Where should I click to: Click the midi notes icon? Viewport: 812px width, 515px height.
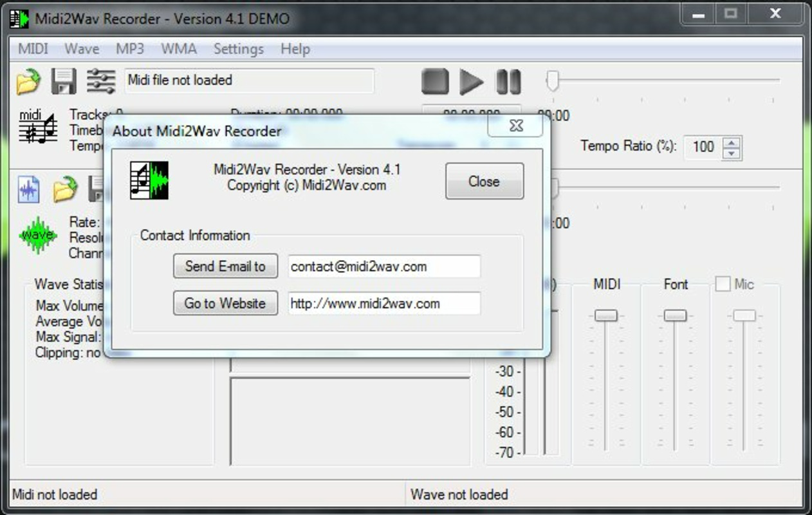click(x=37, y=127)
